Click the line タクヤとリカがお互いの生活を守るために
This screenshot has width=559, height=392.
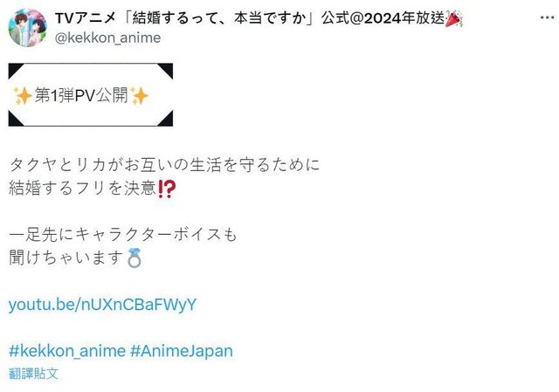tap(164, 165)
